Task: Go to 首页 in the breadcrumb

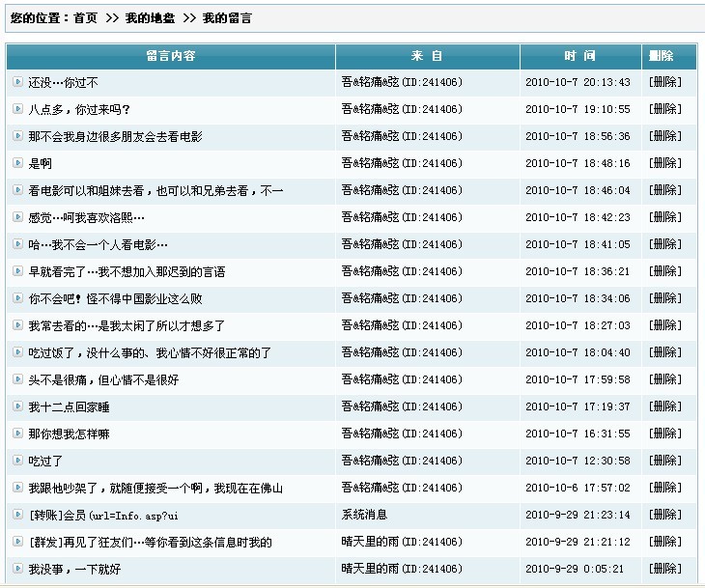Action: 85,18
